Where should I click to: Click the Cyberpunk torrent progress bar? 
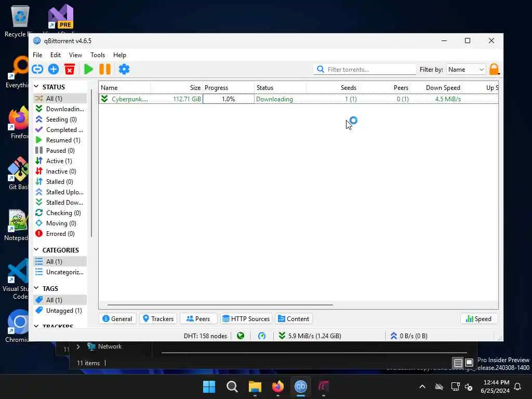click(x=229, y=99)
